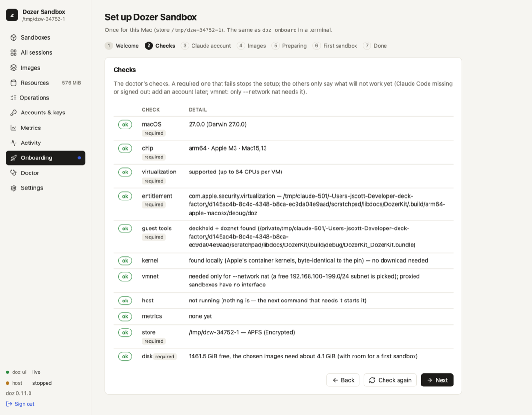This screenshot has width=532, height=415.
Task: Click the host 'stopped' status text
Action: coord(42,383)
